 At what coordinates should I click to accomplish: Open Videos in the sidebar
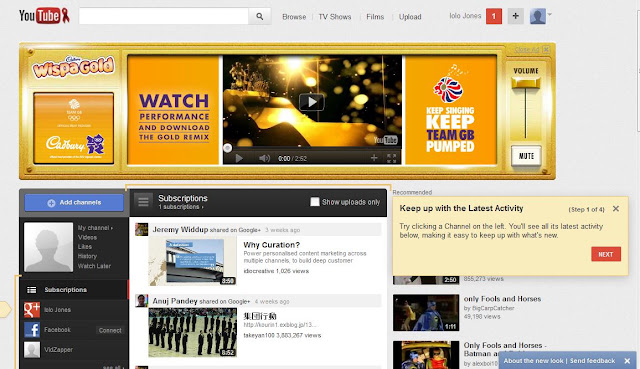pos(87,237)
